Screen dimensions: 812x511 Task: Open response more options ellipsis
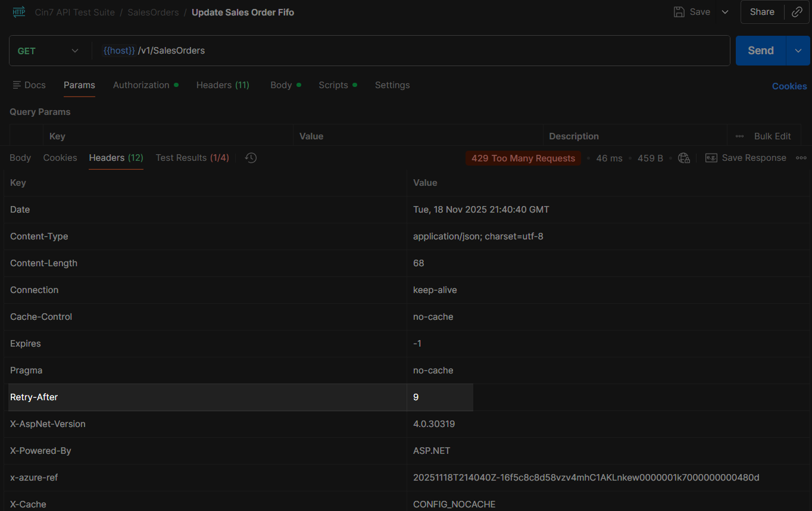pyautogui.click(x=801, y=158)
